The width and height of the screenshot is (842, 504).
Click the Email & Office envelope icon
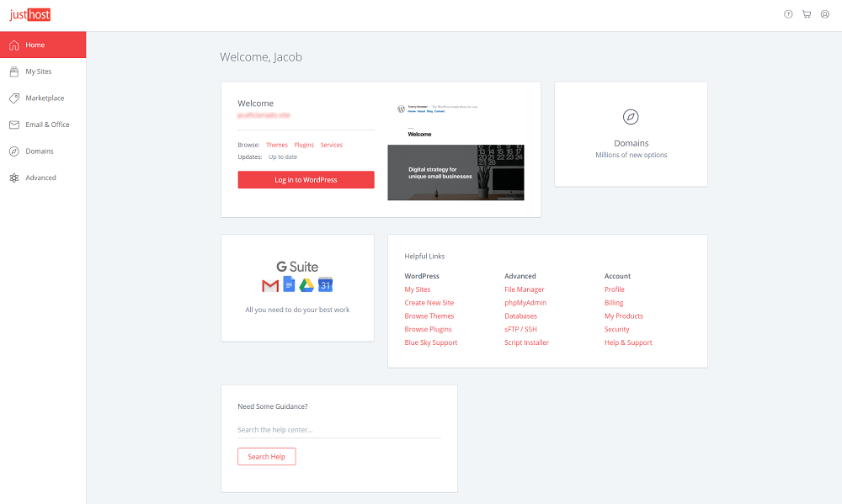(x=14, y=125)
